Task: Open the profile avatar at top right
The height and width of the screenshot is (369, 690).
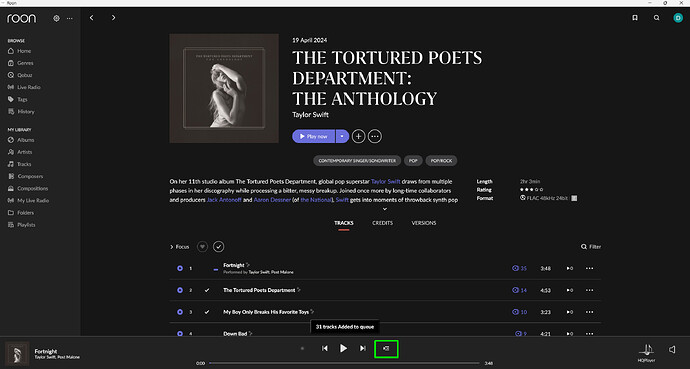Action: point(678,18)
